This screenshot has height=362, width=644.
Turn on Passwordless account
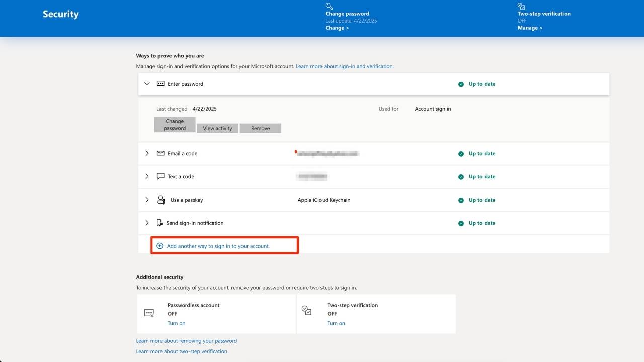click(x=176, y=323)
